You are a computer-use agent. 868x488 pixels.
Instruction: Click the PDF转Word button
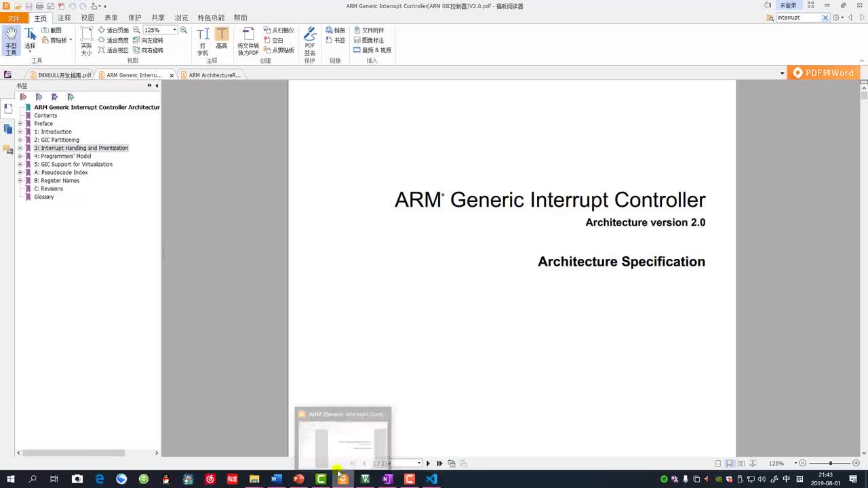click(x=823, y=73)
